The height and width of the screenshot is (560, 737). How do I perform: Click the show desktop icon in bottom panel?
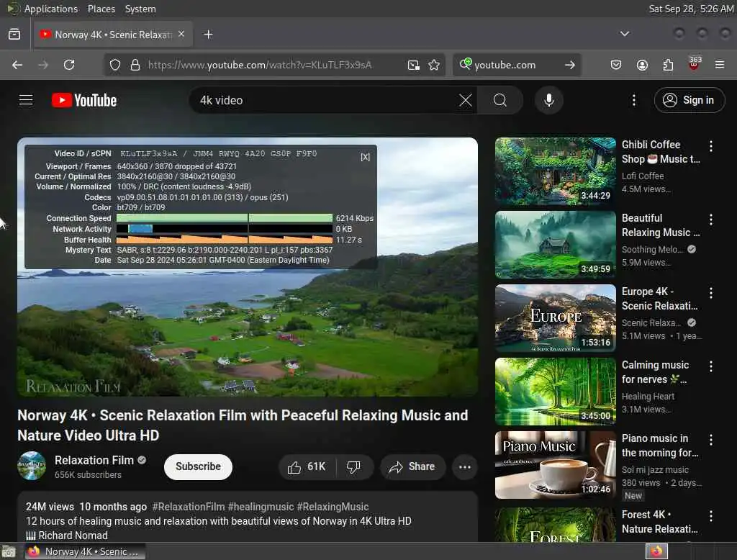click(9, 551)
